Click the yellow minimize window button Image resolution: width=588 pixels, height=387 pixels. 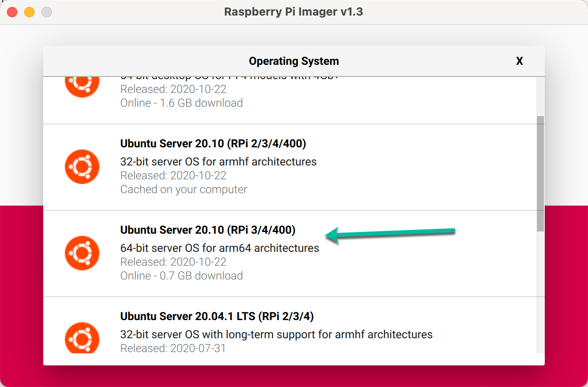29,12
